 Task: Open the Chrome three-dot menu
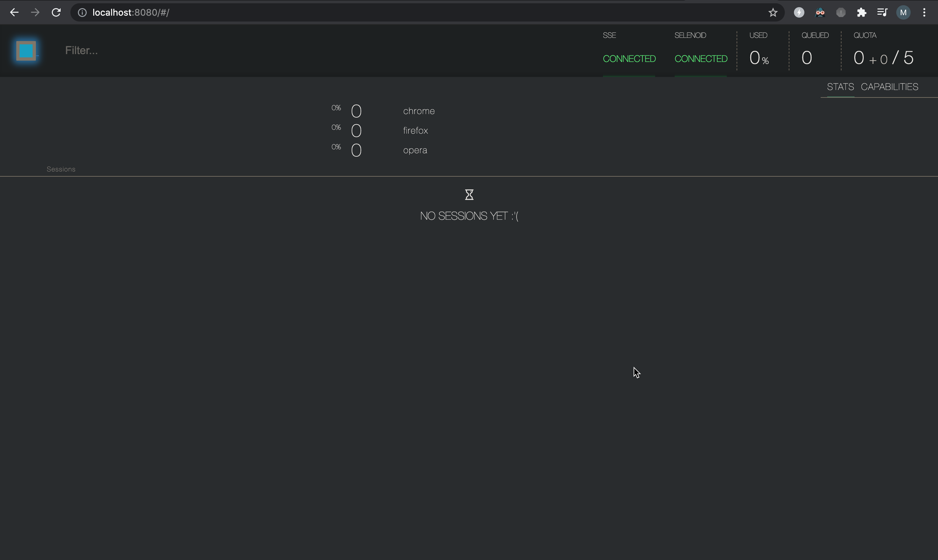(924, 12)
